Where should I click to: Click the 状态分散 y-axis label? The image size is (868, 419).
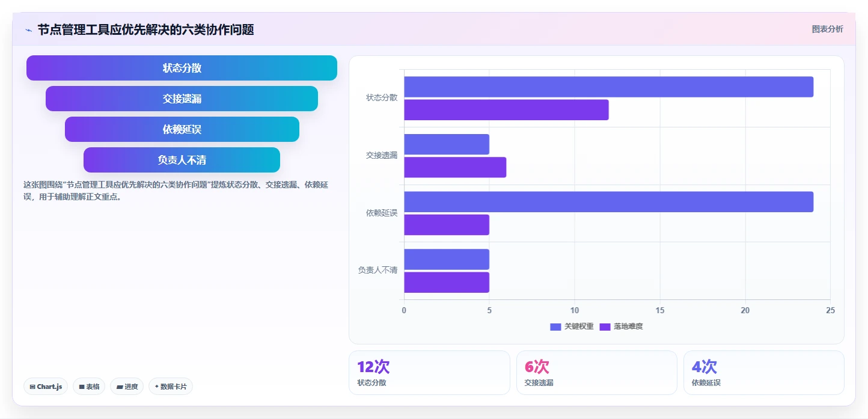pyautogui.click(x=382, y=98)
